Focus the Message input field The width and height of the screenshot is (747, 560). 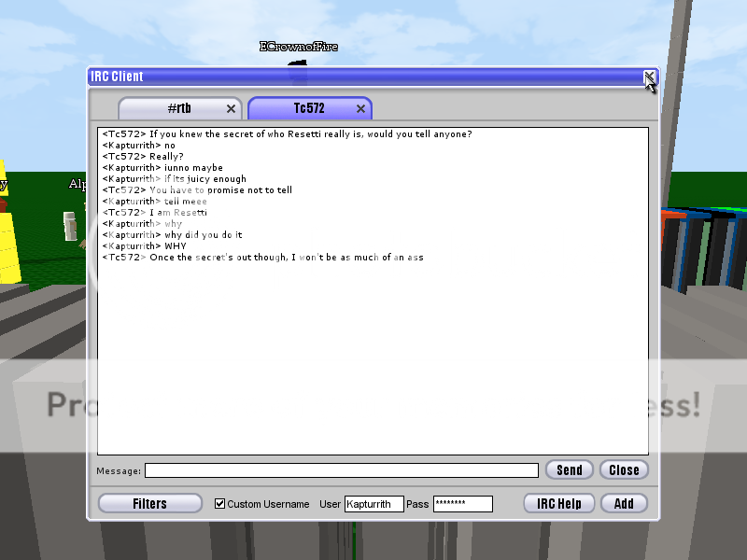(341, 470)
